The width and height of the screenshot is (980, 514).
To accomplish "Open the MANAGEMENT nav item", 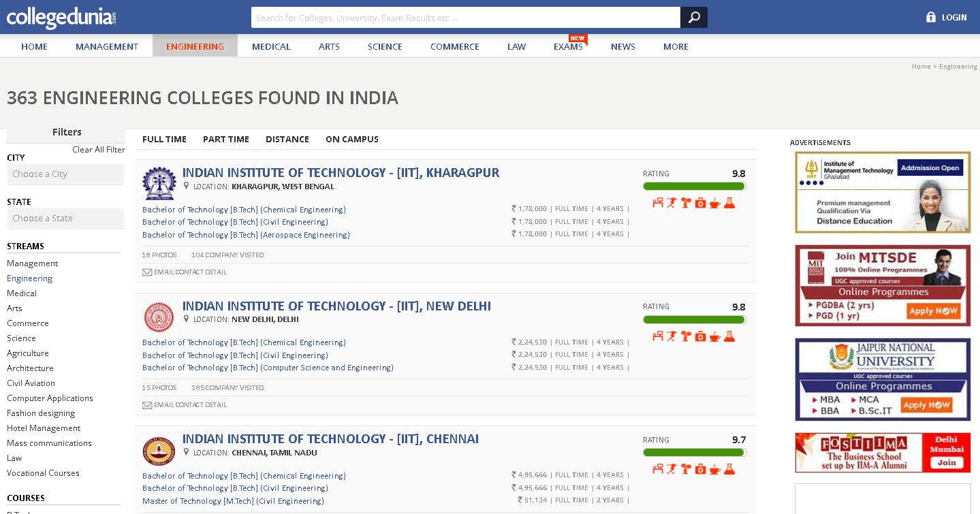I will pos(107,46).
